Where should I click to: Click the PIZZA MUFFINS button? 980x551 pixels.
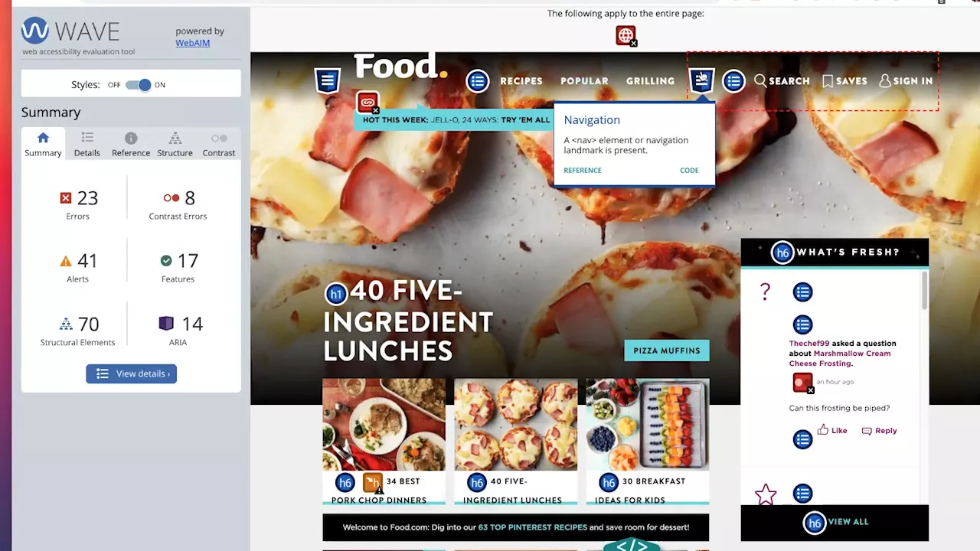click(666, 350)
